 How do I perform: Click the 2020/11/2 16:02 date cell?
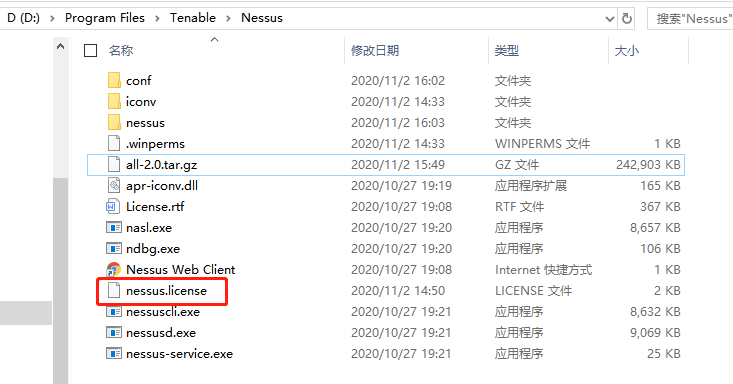click(x=398, y=80)
